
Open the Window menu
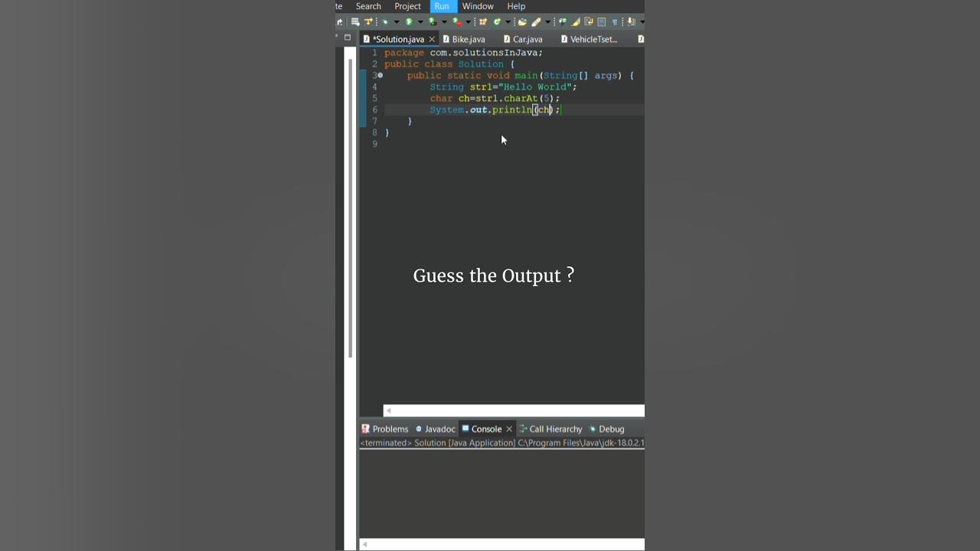(478, 6)
